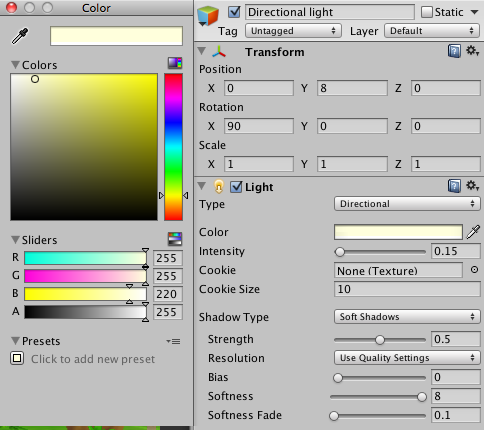Click to add new preset
The image size is (484, 430).
tap(93, 359)
